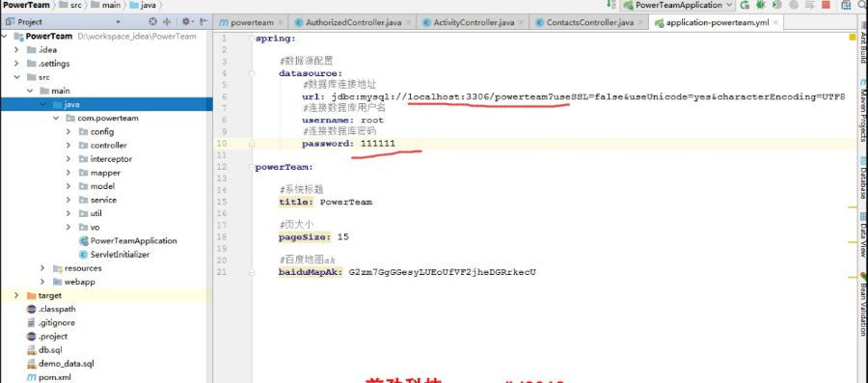Open PowerTeamApplication run configuration dropdown
The image size is (868, 383).
678,5
